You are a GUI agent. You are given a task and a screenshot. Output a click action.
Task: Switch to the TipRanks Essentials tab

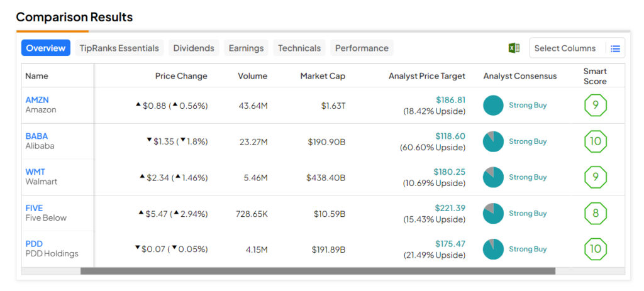pyautogui.click(x=119, y=48)
